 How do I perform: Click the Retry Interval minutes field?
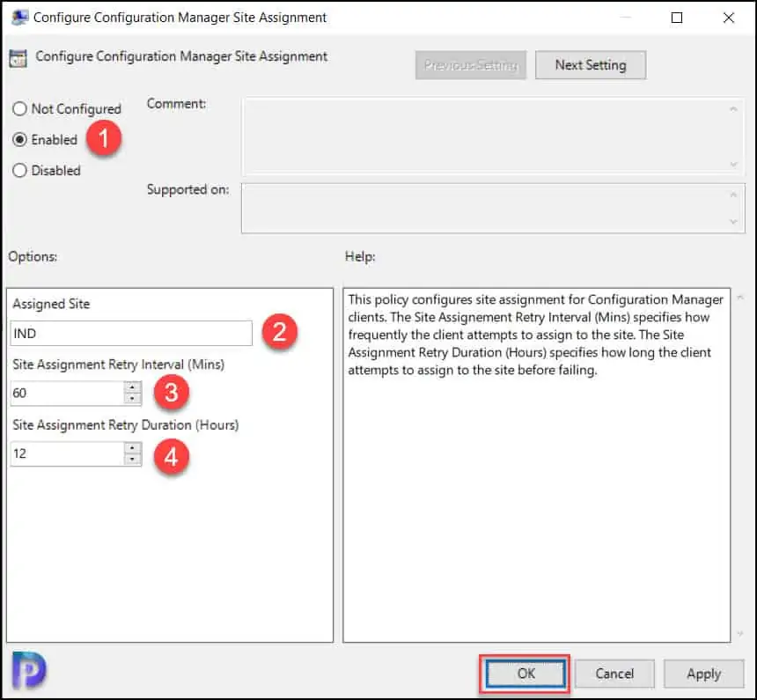tap(66, 393)
